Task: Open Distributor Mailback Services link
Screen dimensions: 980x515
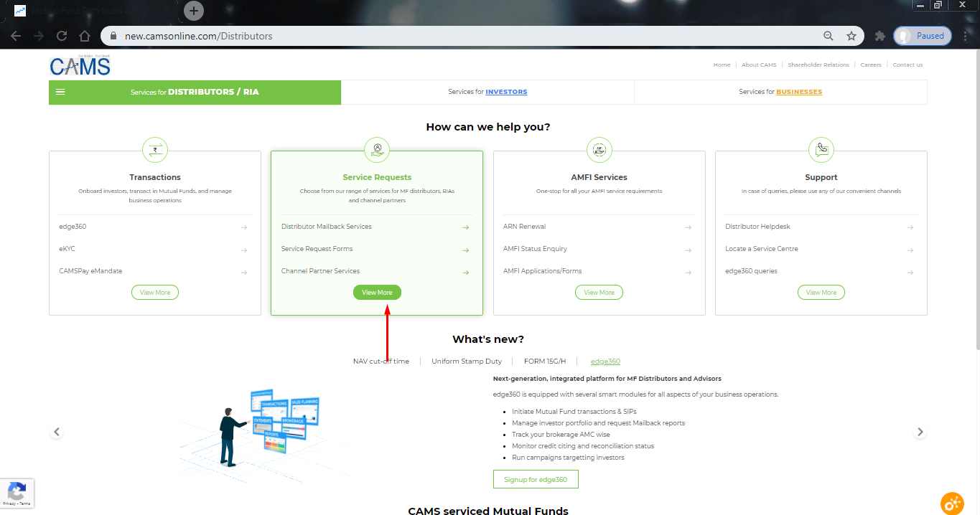Action: pyautogui.click(x=327, y=227)
